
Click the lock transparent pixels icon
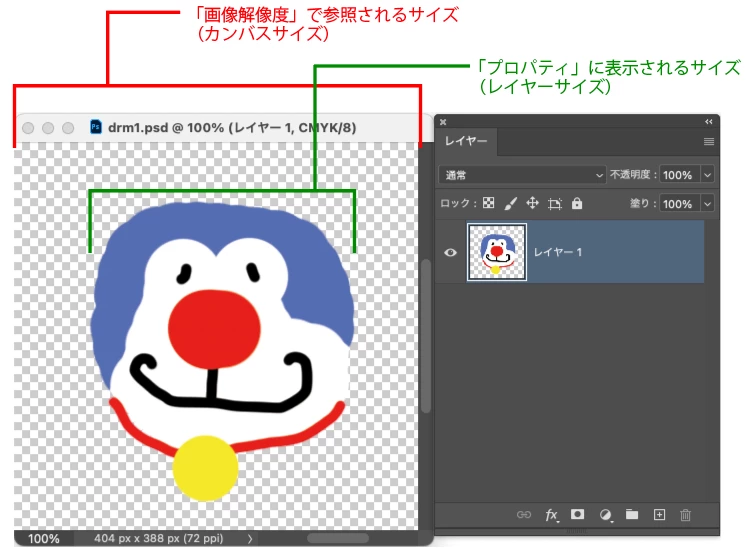488,203
